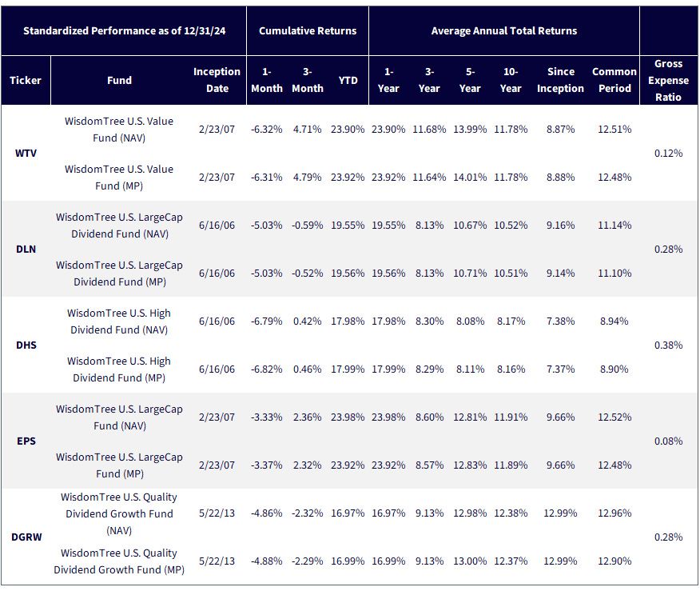Click WisdomTree U.S. High Dividend Fund (NAV)
The image size is (700, 591).
[119, 321]
